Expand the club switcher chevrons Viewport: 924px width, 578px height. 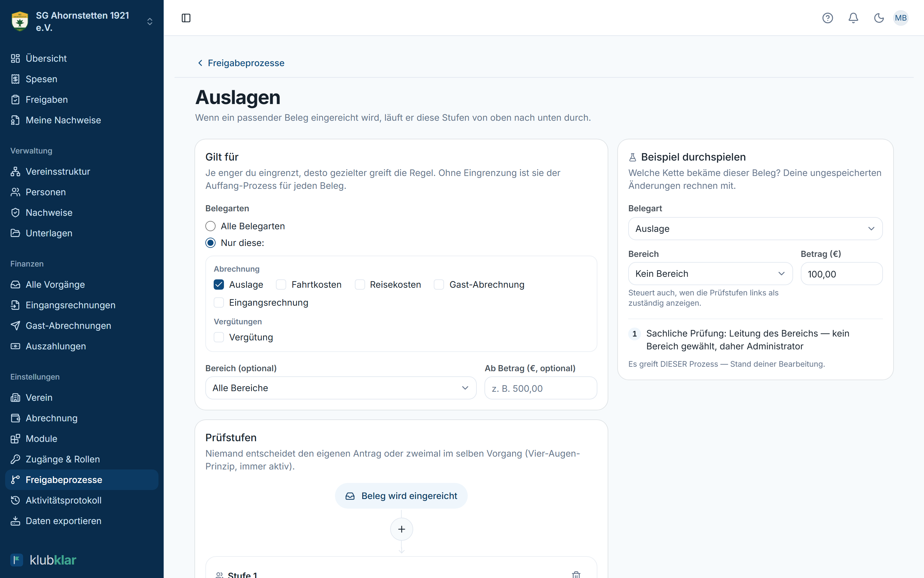pyautogui.click(x=150, y=22)
